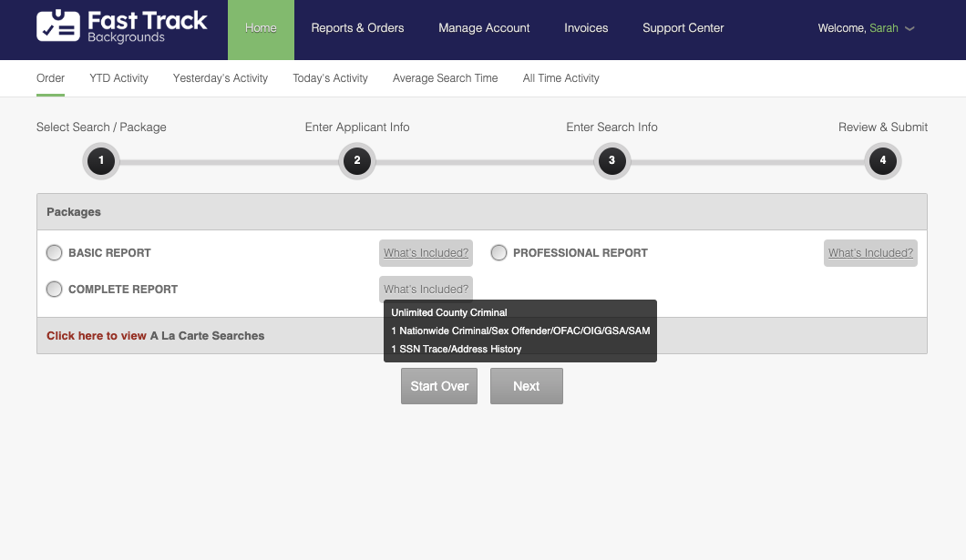
Task: Pick the Complete Report radio button
Action: (x=55, y=290)
